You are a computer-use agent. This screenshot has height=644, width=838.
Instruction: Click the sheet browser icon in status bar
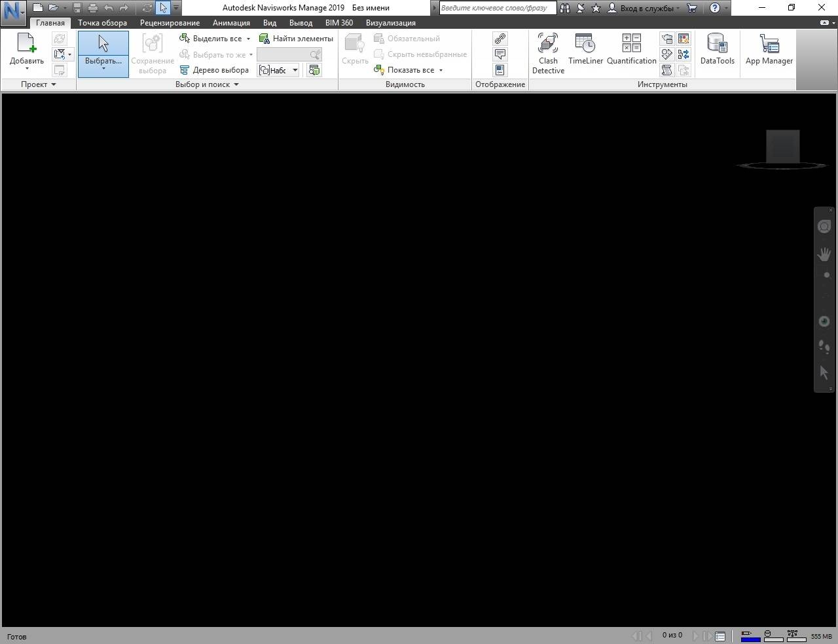point(720,636)
